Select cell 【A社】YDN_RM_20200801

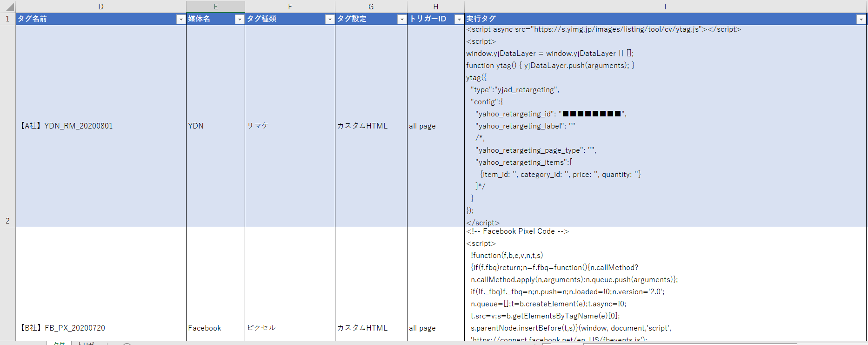(x=101, y=126)
